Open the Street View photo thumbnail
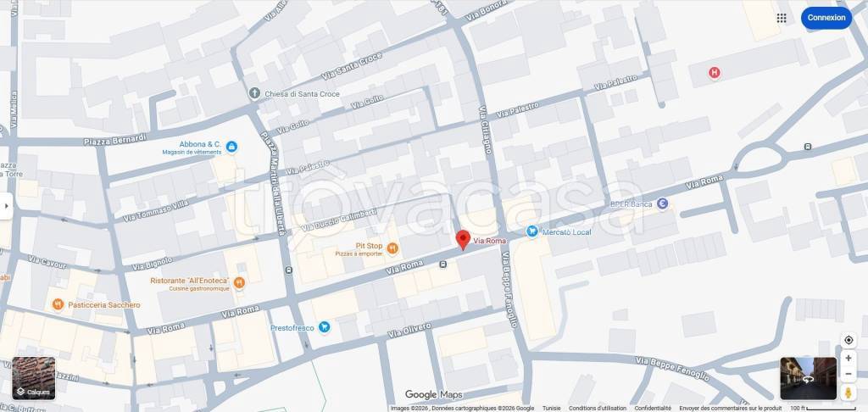 [x=808, y=379]
